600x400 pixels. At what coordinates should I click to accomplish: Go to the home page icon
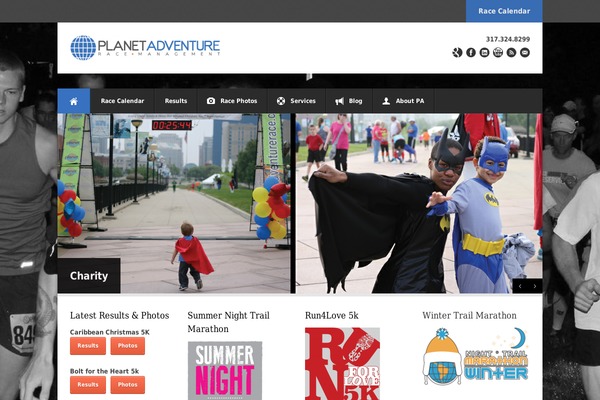74,101
